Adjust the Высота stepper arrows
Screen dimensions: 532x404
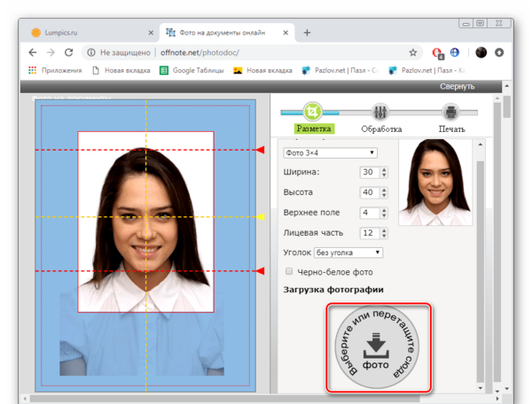click(384, 192)
